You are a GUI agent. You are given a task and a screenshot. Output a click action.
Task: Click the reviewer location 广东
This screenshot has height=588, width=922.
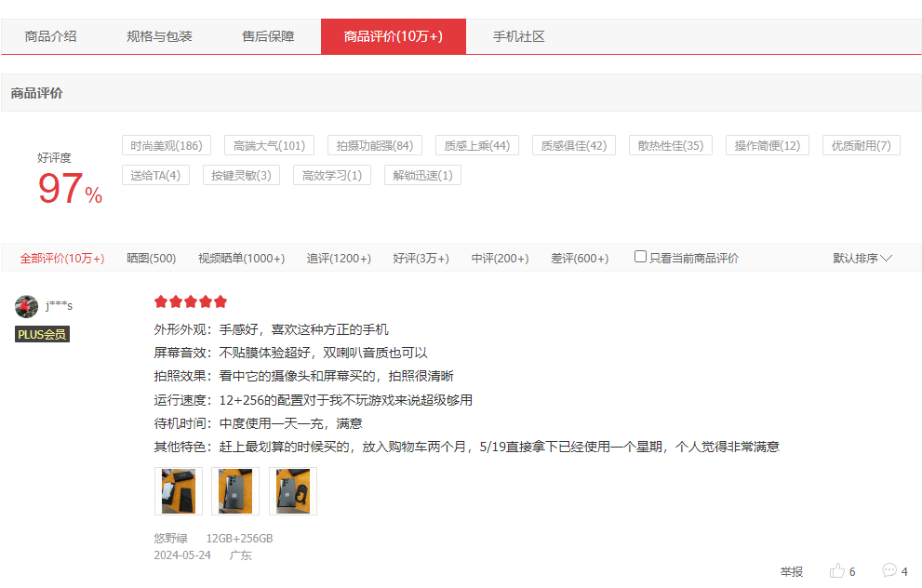pos(240,555)
